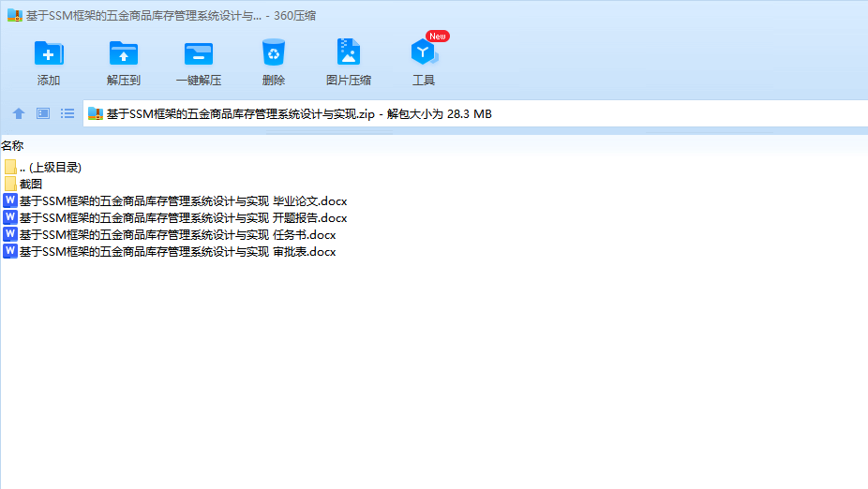
Task: Click the folder icon beside 截图
Action: (x=10, y=184)
